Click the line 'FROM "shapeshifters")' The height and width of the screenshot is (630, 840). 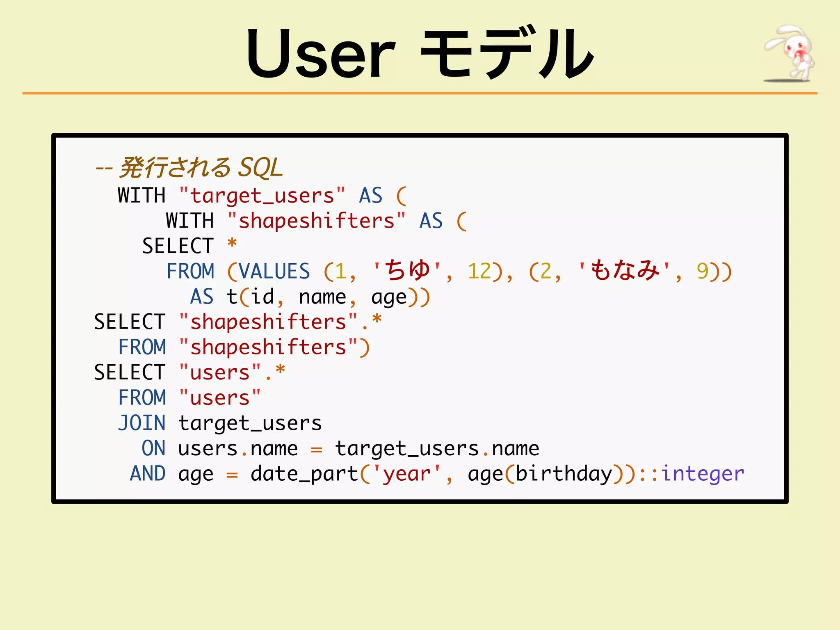[x=244, y=347]
